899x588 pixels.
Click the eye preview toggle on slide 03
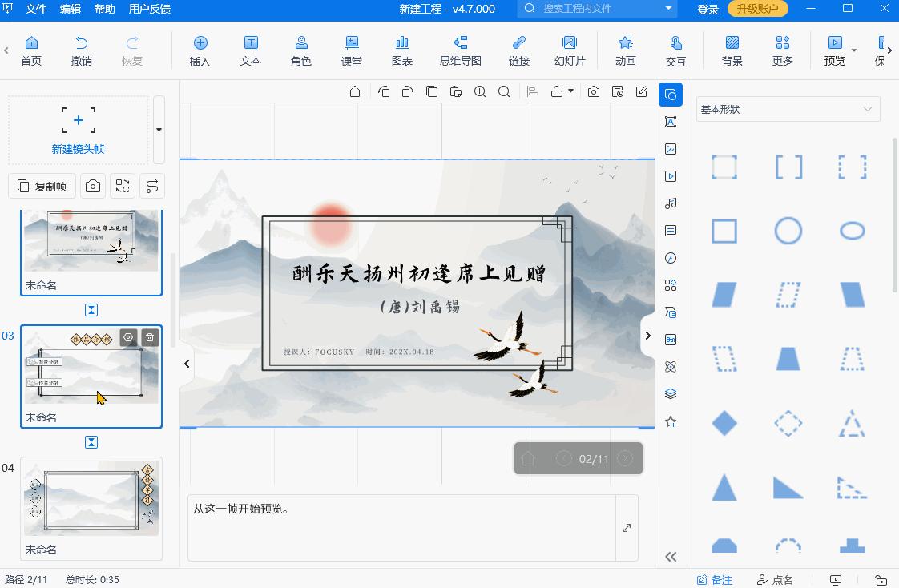pyautogui.click(x=128, y=337)
